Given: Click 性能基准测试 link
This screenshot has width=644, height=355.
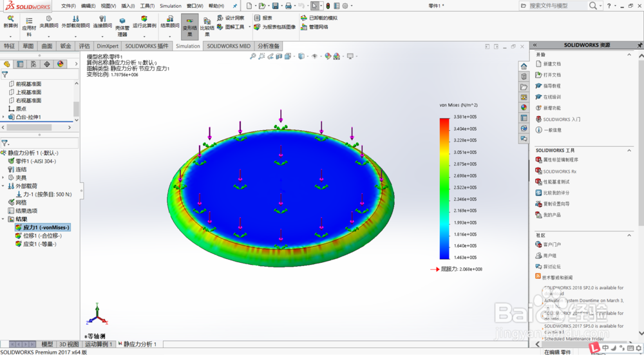Looking at the screenshot, I should click(x=556, y=182).
